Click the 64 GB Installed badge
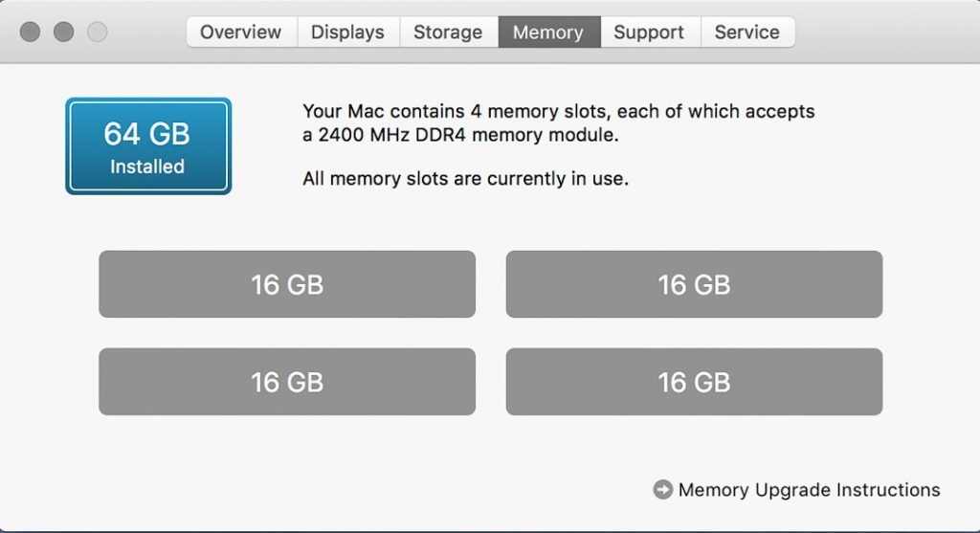The image size is (980, 533). pyautogui.click(x=148, y=146)
